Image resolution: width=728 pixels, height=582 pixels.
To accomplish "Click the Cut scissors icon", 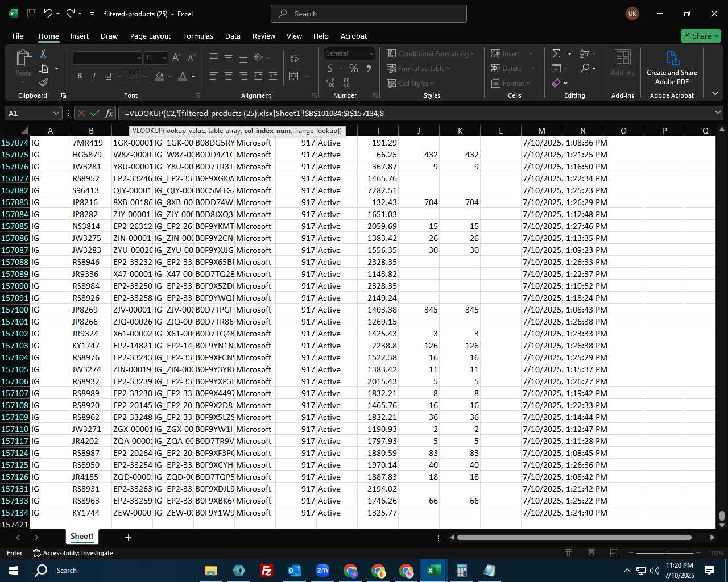I will (x=43, y=53).
